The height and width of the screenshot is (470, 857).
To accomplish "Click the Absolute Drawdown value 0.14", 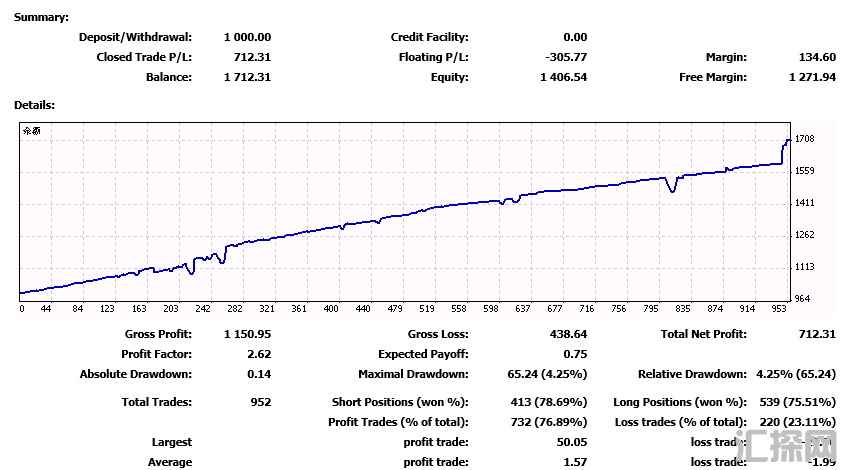I will pos(259,374).
